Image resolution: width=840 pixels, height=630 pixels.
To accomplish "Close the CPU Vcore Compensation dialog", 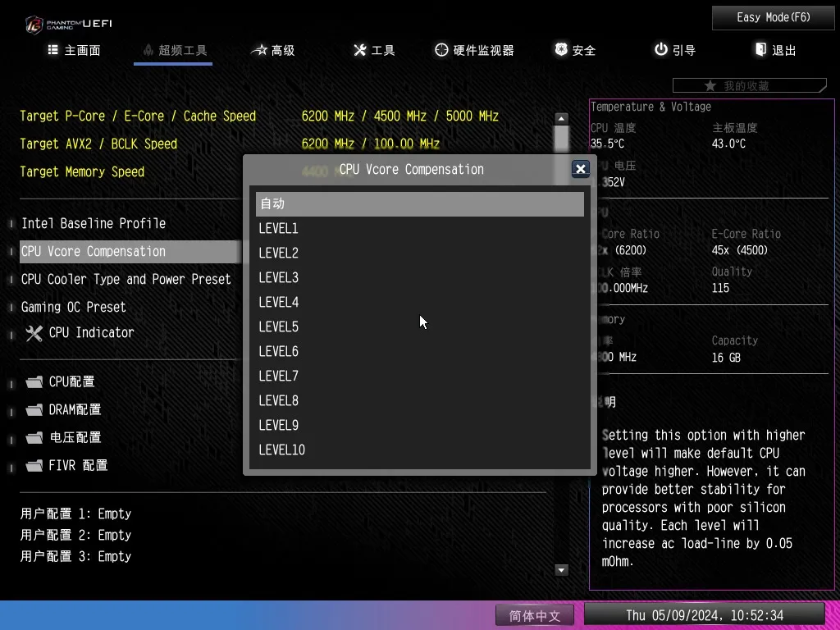I will tap(581, 169).
